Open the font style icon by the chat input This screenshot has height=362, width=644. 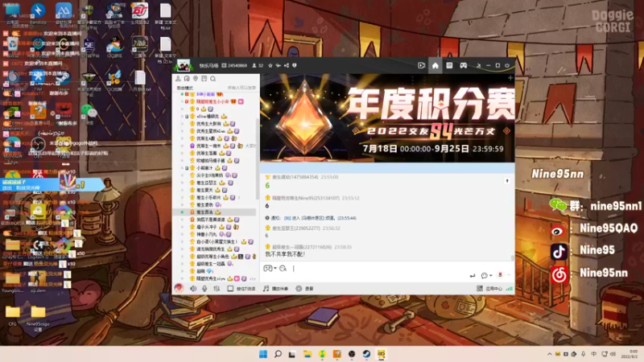coord(283,269)
